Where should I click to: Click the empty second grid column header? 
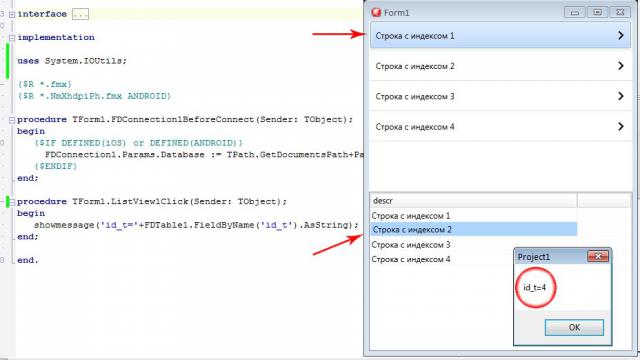(604, 200)
